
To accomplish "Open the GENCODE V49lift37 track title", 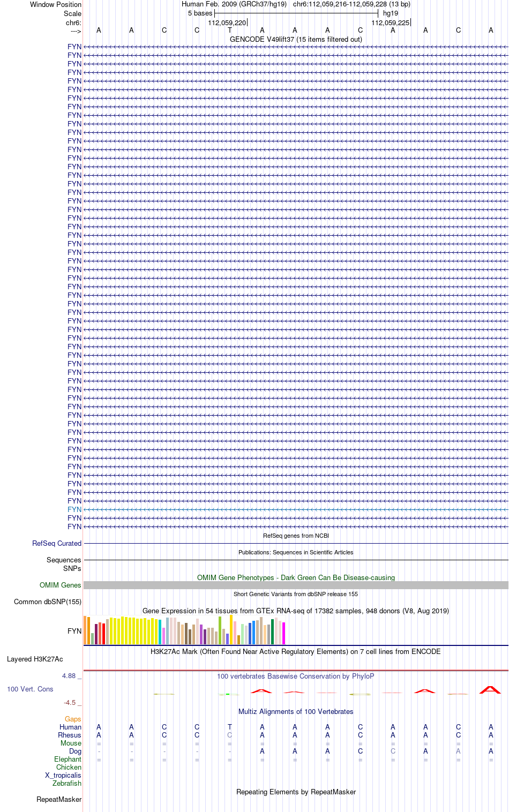I will (x=296, y=39).
